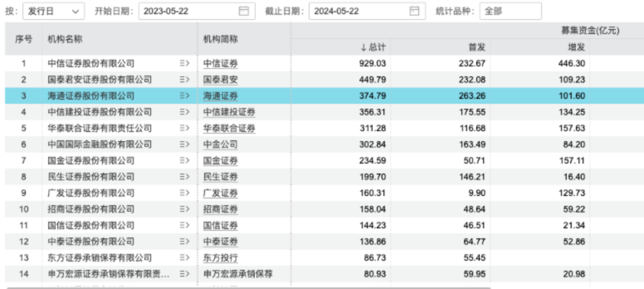Open the 国泰君安 short-name link
Screen dimensions: 644x289
click(221, 80)
